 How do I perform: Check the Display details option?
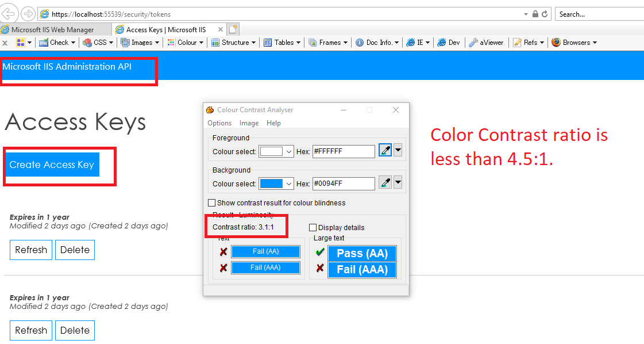[313, 227]
